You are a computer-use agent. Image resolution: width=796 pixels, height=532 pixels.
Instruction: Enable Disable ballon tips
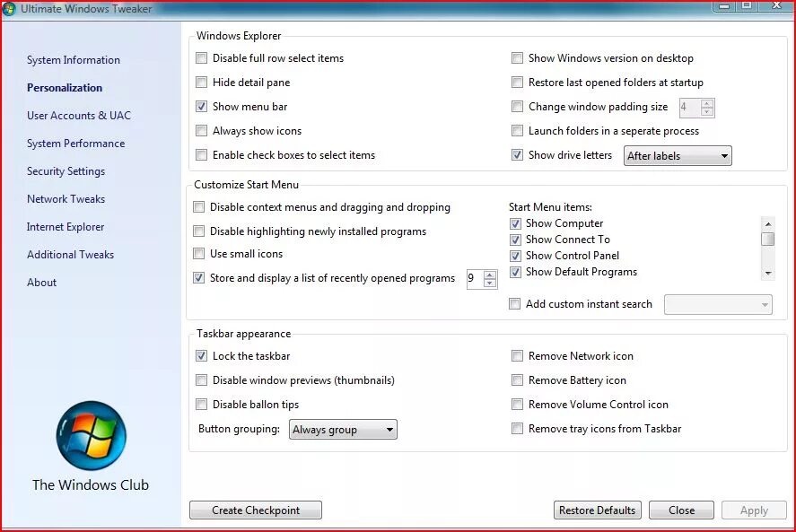(202, 405)
